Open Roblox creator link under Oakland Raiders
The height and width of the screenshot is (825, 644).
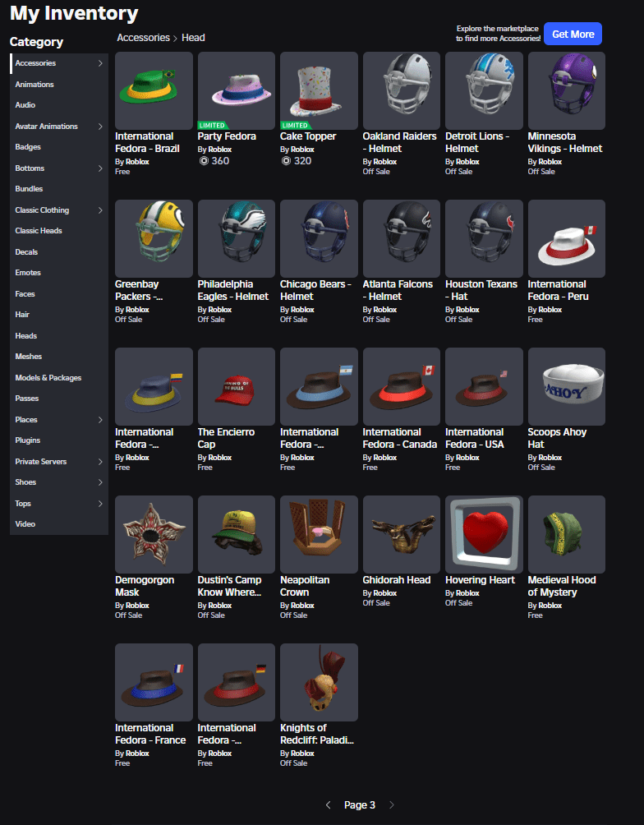pyautogui.click(x=384, y=162)
